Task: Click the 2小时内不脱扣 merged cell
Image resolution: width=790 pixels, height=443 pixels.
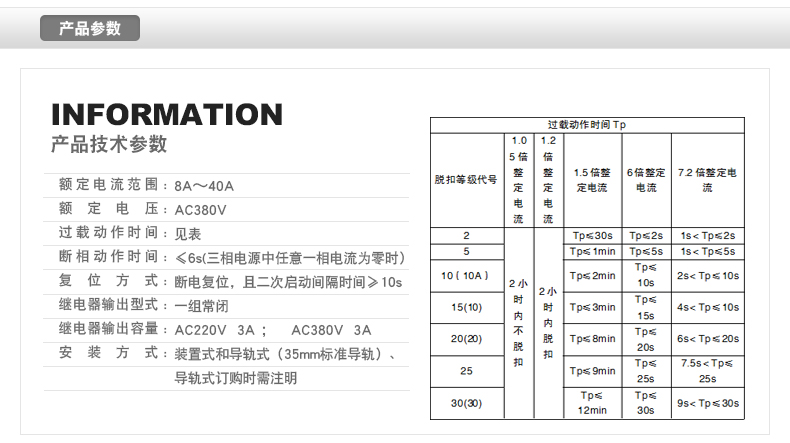Action: point(518,323)
